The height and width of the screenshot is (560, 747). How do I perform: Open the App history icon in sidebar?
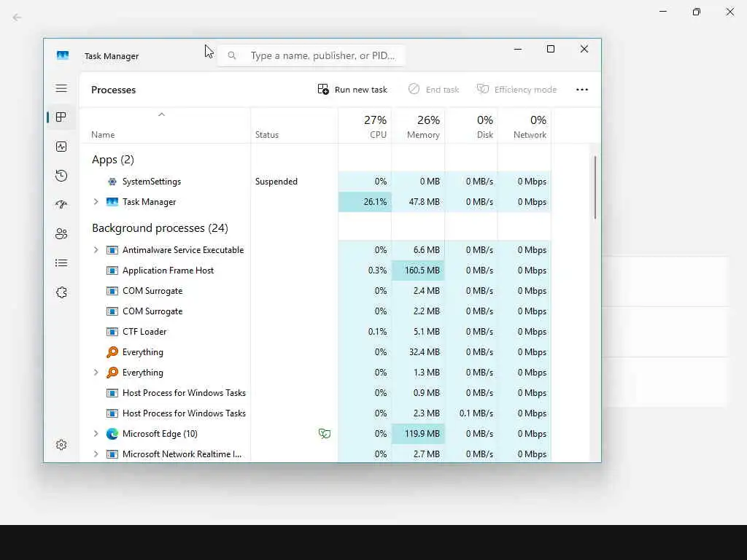(x=61, y=176)
